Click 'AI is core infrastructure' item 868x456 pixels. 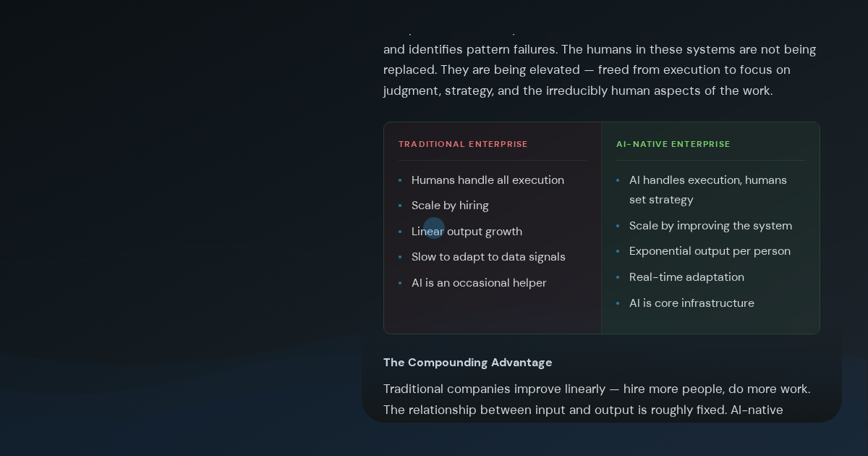692,303
